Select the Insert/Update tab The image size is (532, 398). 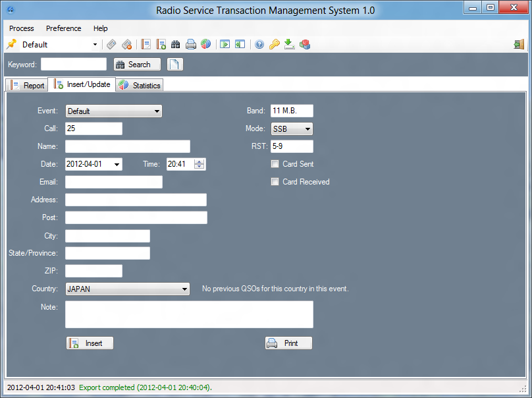(82, 84)
